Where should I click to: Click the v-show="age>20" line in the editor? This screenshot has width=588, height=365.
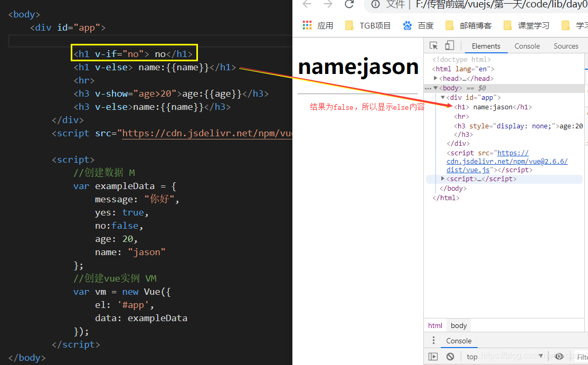[x=171, y=93]
